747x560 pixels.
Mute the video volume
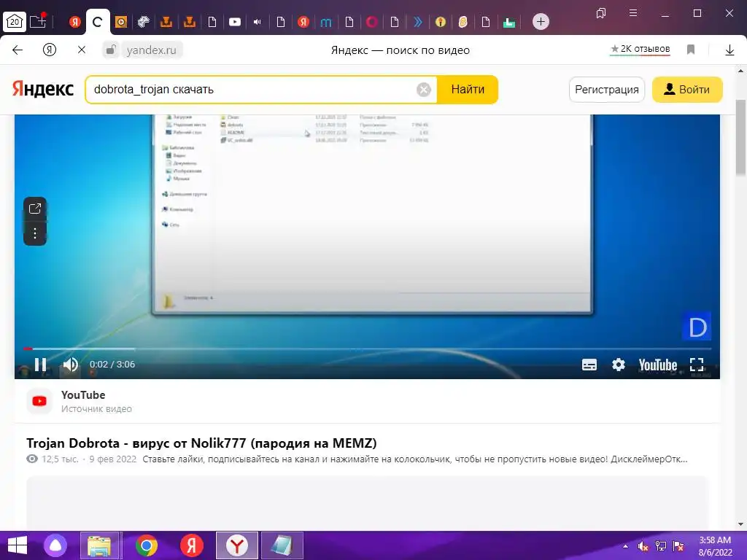click(x=71, y=365)
